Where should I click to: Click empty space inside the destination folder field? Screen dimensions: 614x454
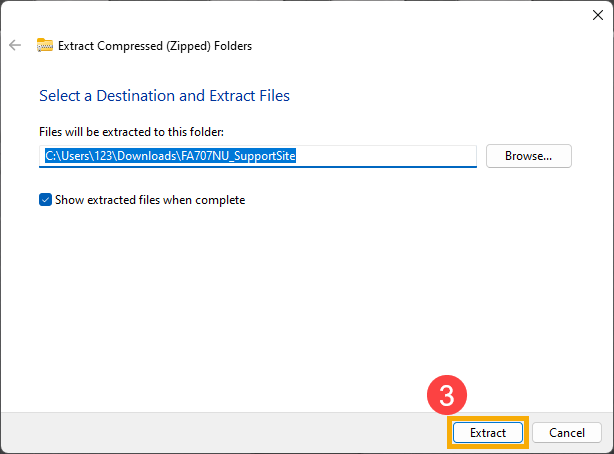point(386,156)
